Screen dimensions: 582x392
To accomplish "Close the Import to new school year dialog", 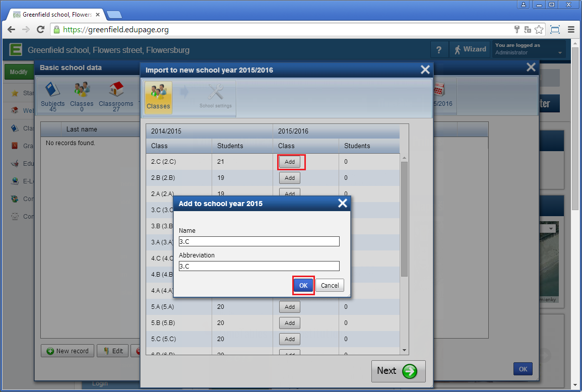I will coord(425,70).
